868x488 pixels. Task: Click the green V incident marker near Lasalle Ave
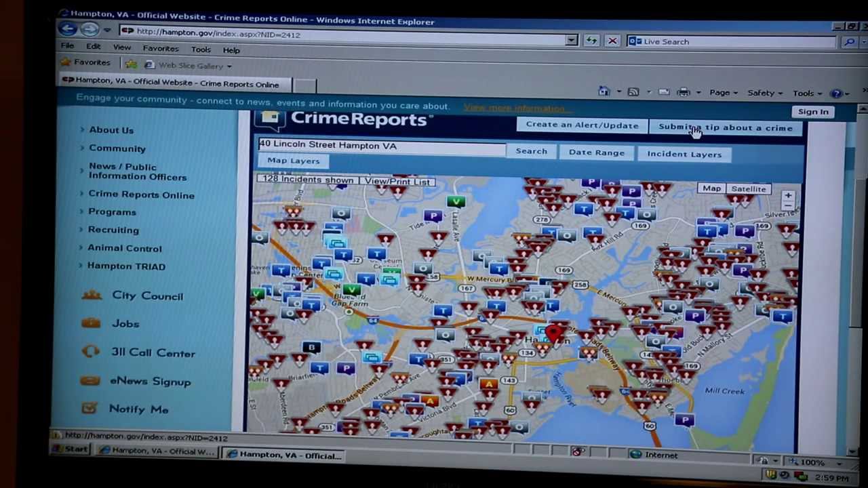click(456, 201)
